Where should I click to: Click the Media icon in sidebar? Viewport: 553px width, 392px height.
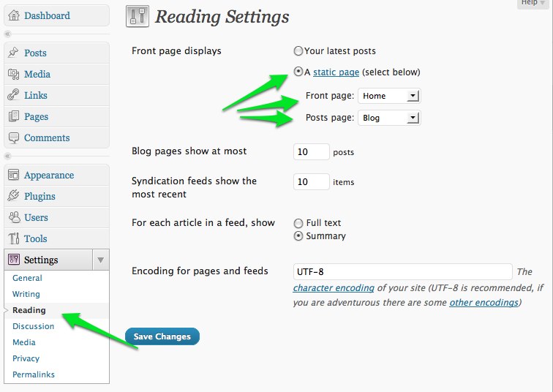[13, 74]
